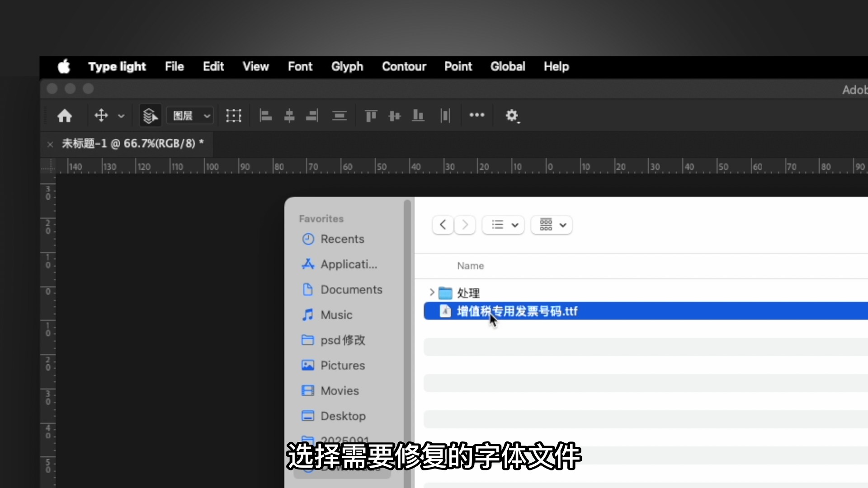Click align horizontal centers icon
The height and width of the screenshot is (488, 868).
click(289, 116)
